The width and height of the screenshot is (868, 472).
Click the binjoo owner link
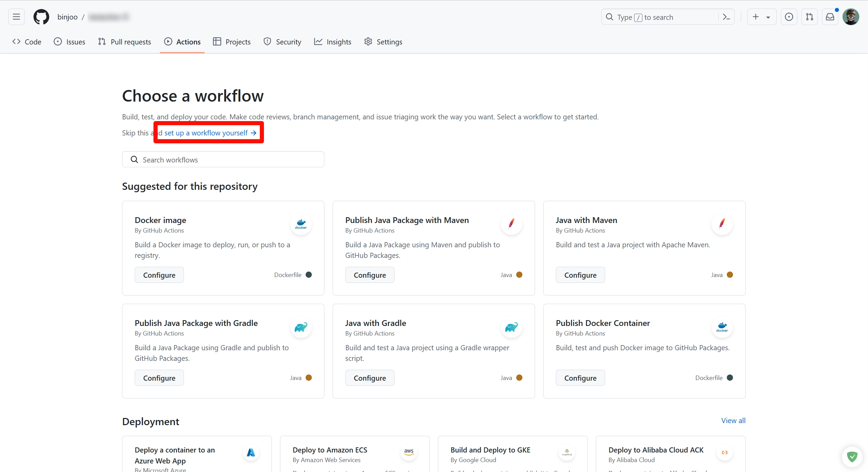(x=67, y=17)
